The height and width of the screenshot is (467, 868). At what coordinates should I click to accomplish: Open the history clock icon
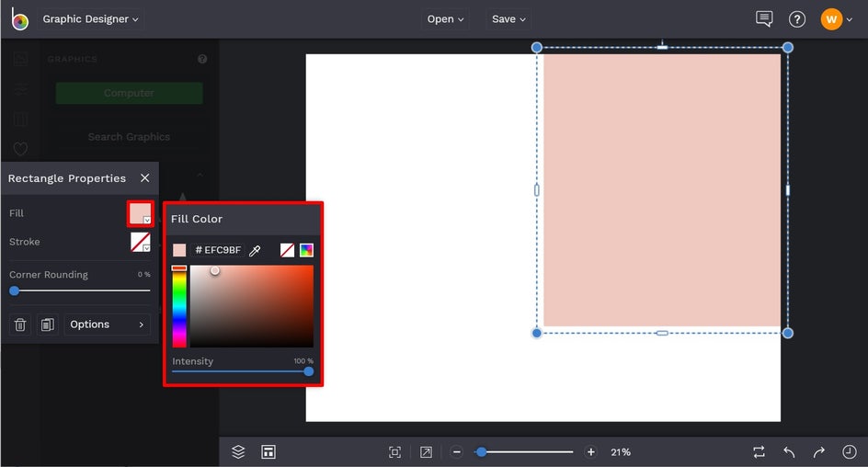click(850, 452)
